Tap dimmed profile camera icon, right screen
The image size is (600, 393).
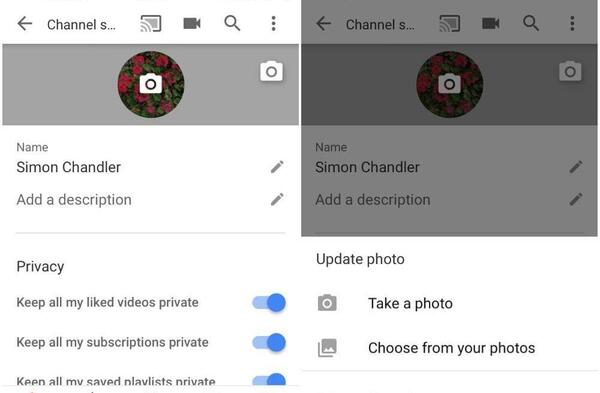[x=450, y=84]
